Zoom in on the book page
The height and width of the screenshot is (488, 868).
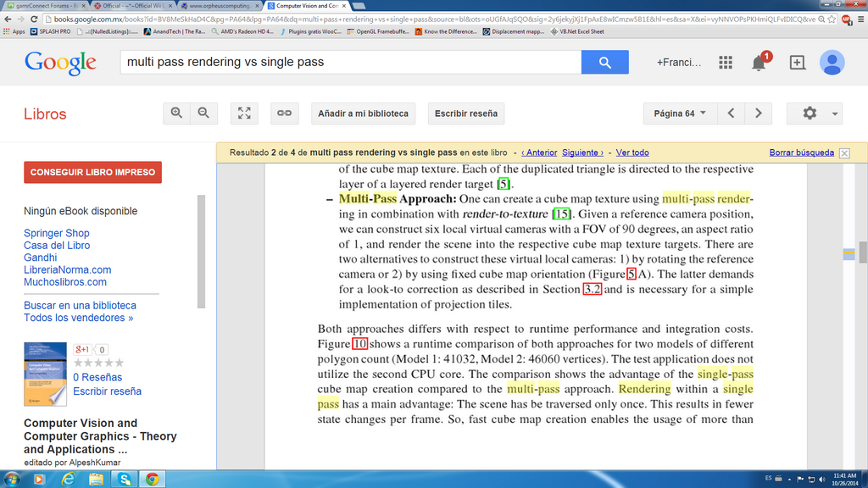tap(176, 114)
